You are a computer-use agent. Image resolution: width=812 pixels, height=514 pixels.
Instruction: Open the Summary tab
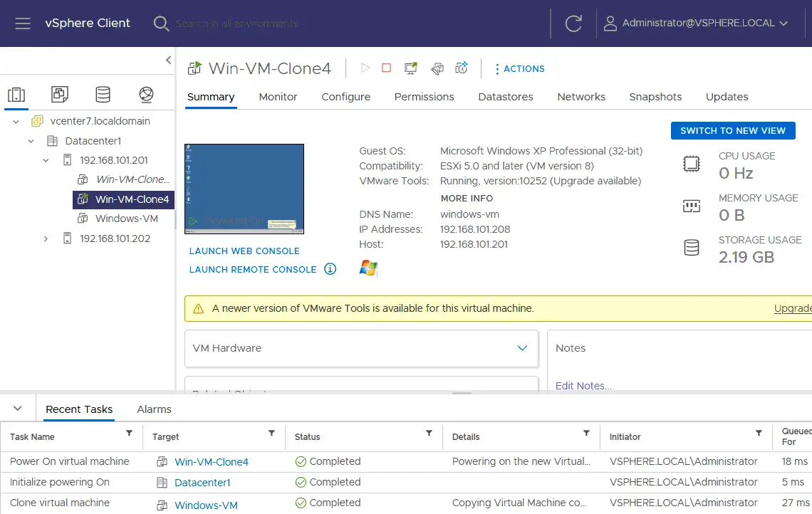point(211,97)
